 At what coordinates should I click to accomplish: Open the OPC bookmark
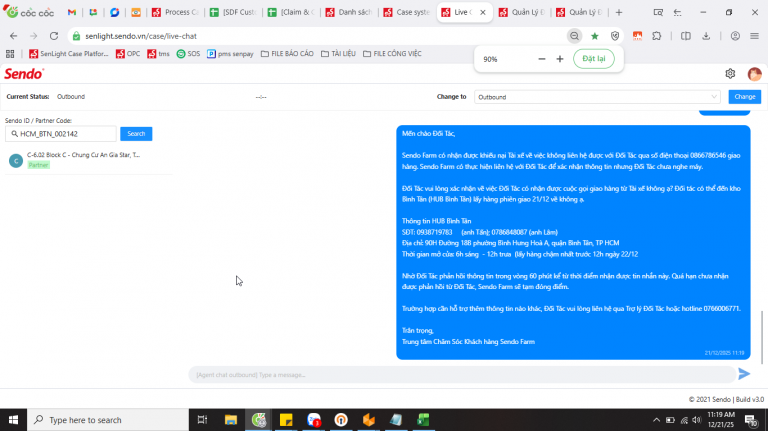click(x=128, y=54)
